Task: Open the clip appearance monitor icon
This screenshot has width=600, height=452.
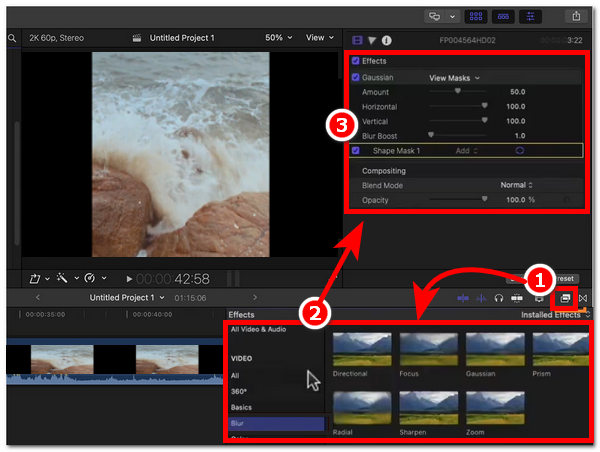Action: click(x=539, y=299)
